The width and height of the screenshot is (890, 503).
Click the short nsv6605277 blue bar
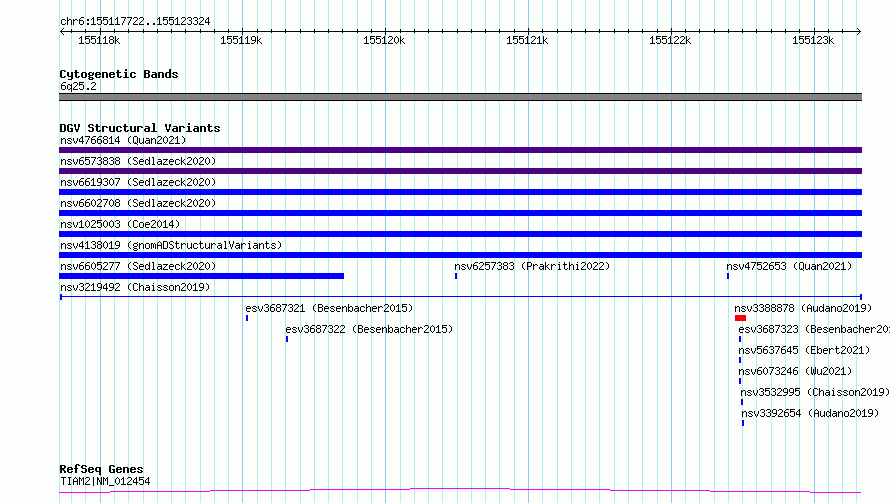201,276
